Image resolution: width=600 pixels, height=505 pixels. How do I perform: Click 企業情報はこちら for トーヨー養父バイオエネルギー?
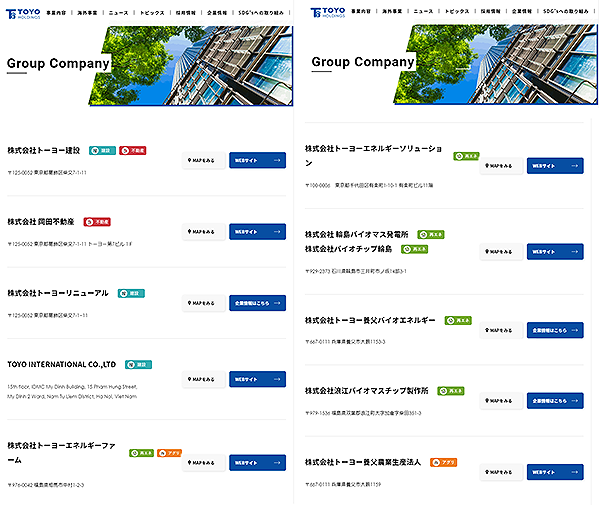pyautogui.click(x=555, y=330)
